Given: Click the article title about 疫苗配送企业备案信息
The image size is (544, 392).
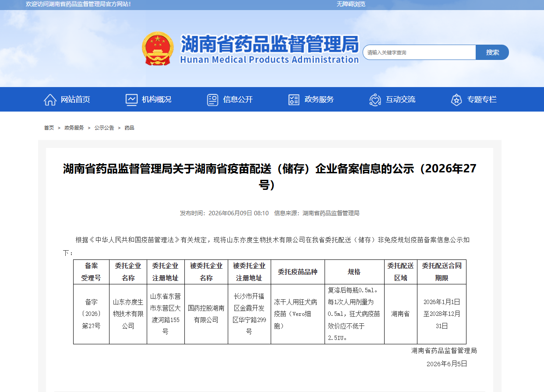Looking at the screenshot, I should point(269,176).
